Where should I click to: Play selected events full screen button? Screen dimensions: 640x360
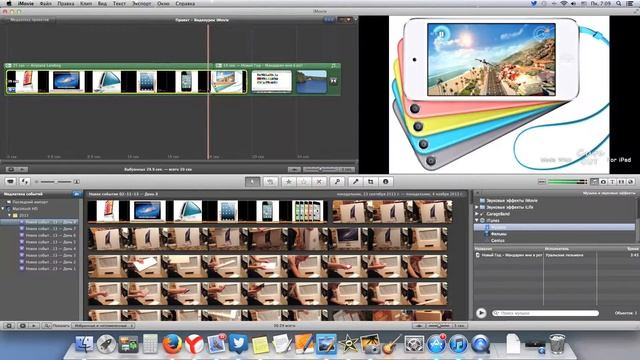coord(22,326)
